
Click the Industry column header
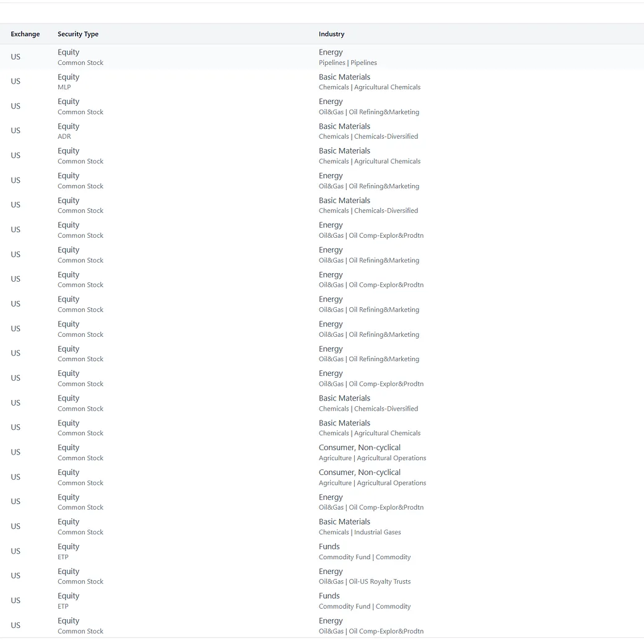[331, 34]
